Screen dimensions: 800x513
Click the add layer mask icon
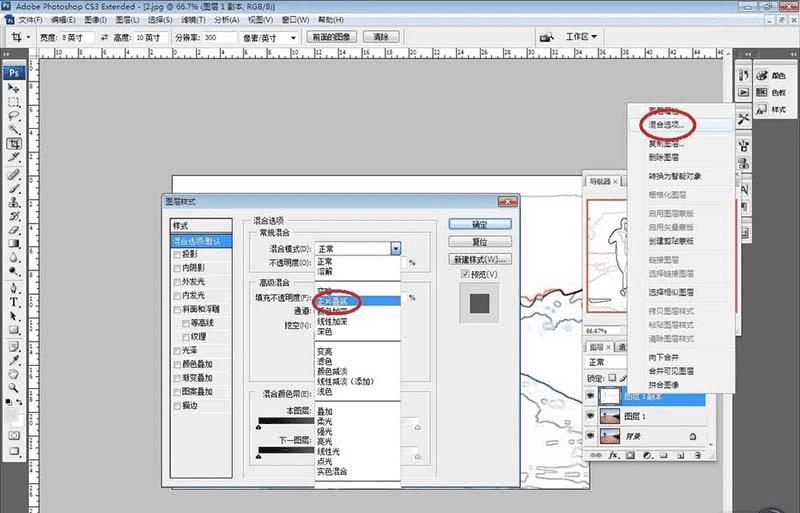point(631,455)
